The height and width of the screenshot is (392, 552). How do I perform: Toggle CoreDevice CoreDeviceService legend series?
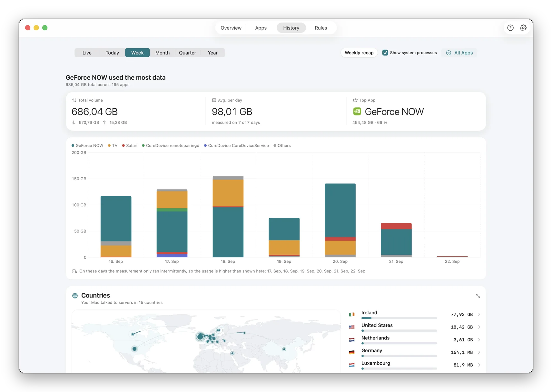click(236, 146)
